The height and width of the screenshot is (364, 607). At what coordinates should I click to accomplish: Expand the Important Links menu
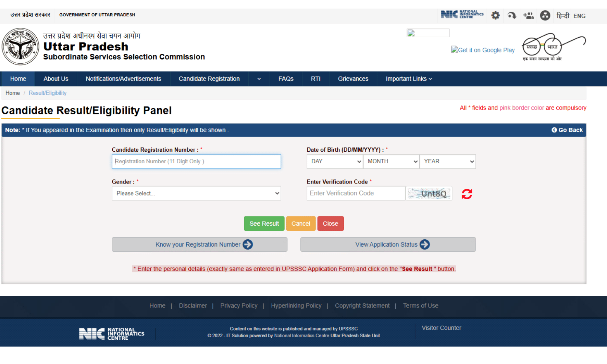click(x=409, y=79)
